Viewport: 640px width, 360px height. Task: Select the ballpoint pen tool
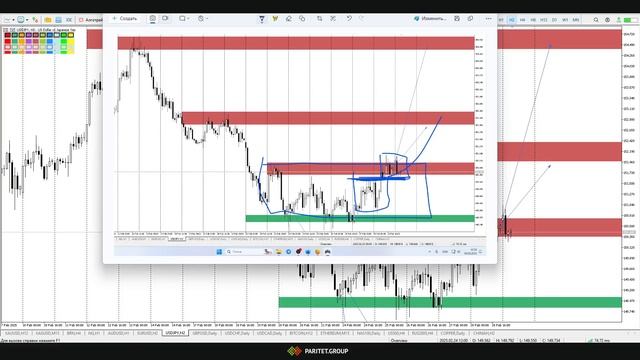tap(262, 19)
